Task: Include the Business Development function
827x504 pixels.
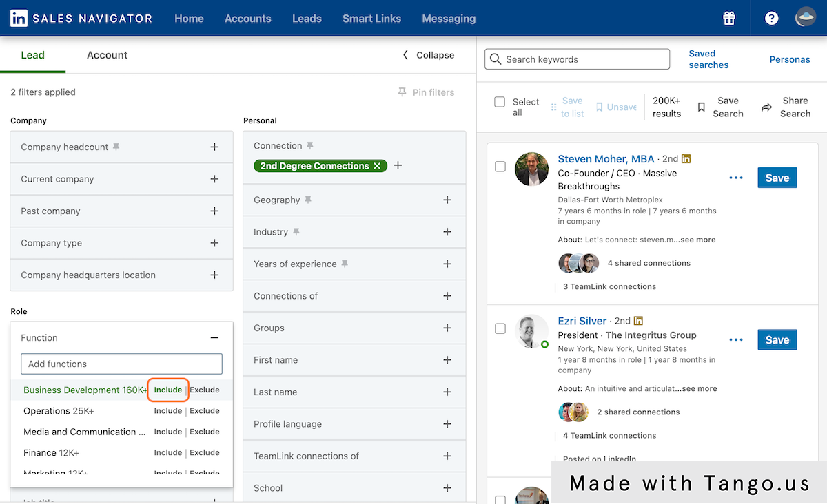Action: (x=168, y=390)
